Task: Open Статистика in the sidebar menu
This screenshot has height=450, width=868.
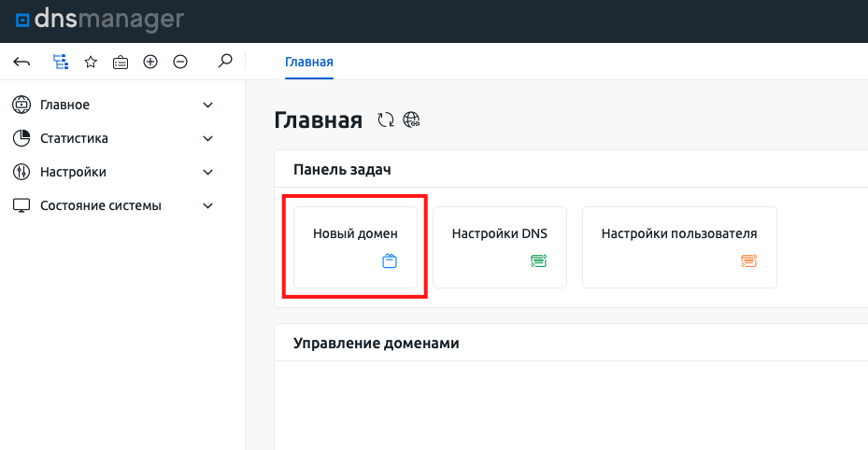Action: tap(74, 138)
